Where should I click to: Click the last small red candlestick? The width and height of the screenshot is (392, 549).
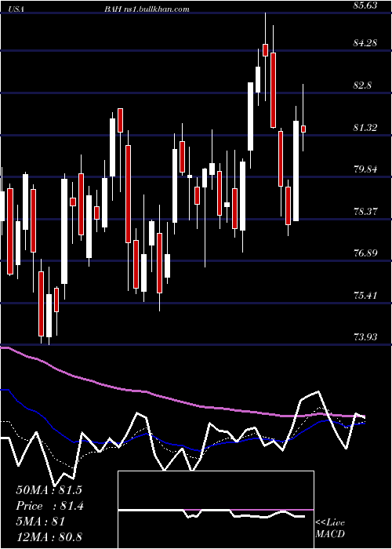[303, 129]
